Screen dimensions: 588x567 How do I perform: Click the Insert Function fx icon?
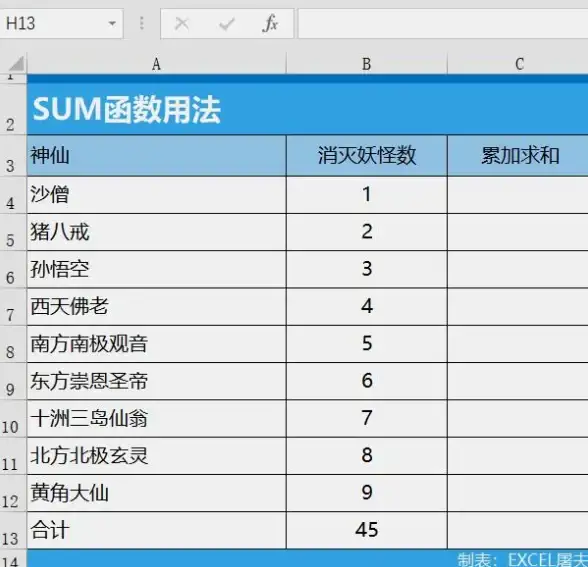(270, 24)
